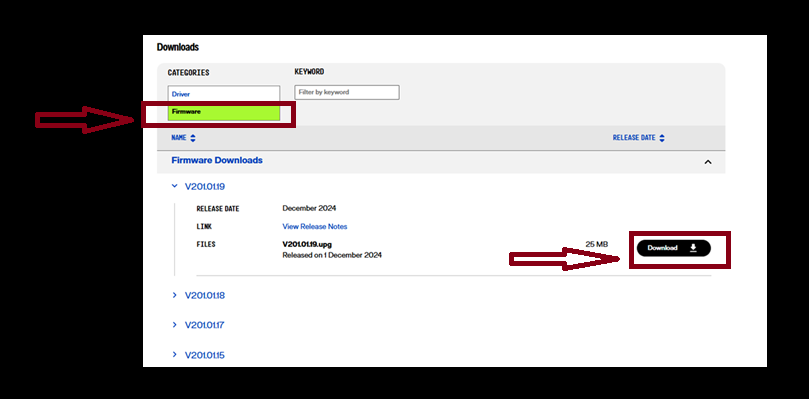This screenshot has height=399, width=809.
Task: Click the Downloads page heading
Action: click(x=177, y=47)
